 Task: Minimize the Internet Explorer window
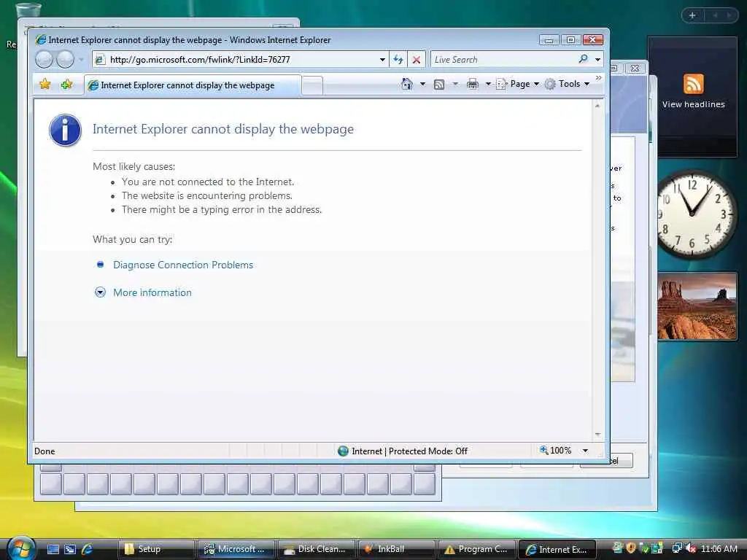[x=549, y=40]
